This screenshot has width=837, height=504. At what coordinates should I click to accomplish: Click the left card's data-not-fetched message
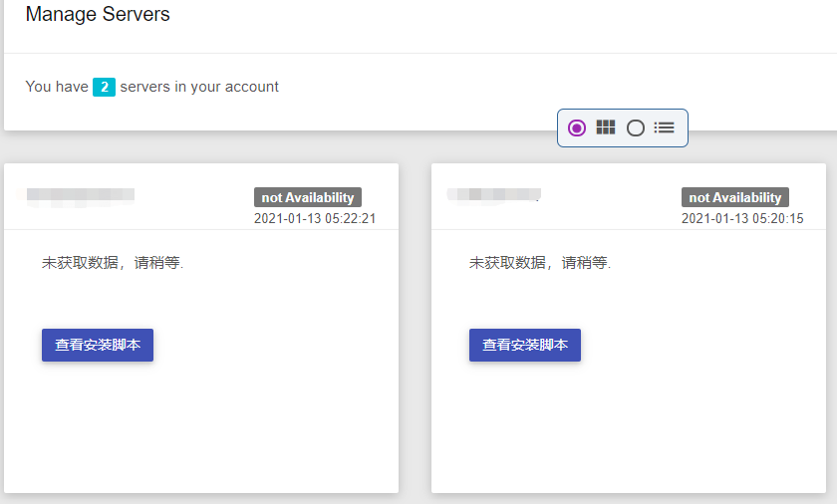point(113,263)
